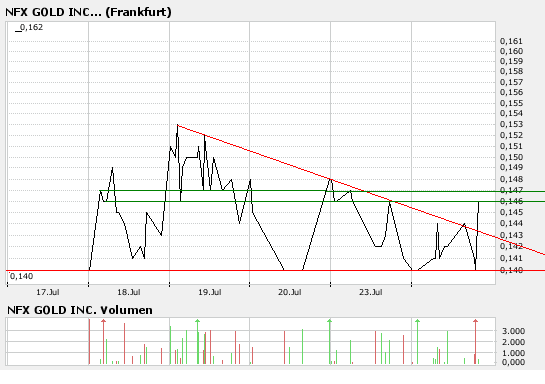Click the 0,148 price axis label
The image size is (545, 384).
click(511, 179)
